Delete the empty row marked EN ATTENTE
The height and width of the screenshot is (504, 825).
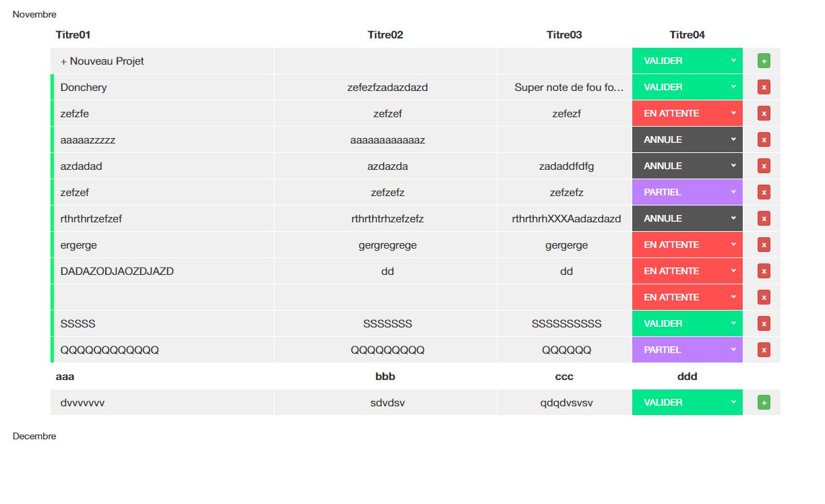click(763, 296)
